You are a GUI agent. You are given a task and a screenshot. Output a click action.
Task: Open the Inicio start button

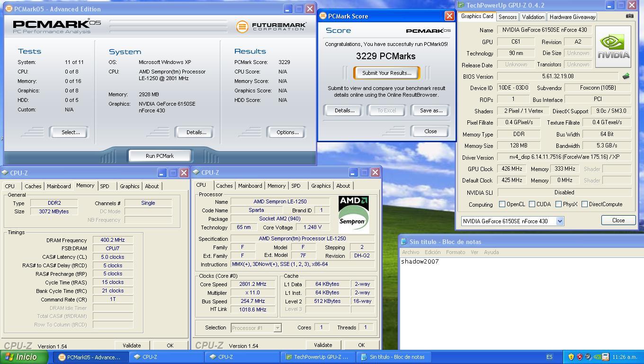(x=24, y=357)
